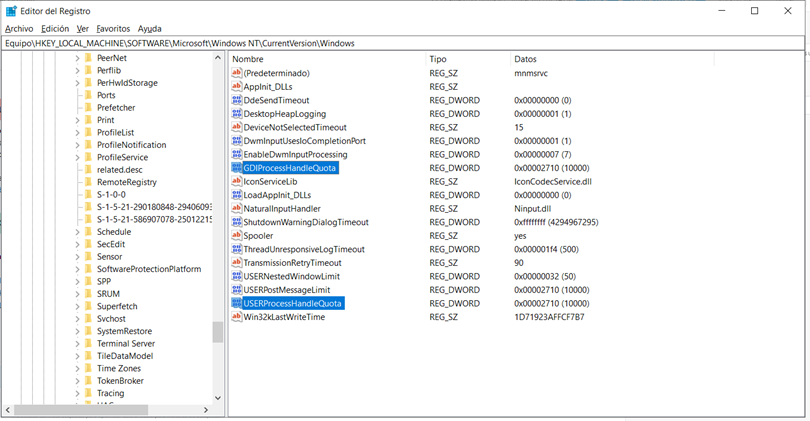Click tree horizontal scrollbar right arrow
The image size is (810, 421).
click(x=206, y=410)
